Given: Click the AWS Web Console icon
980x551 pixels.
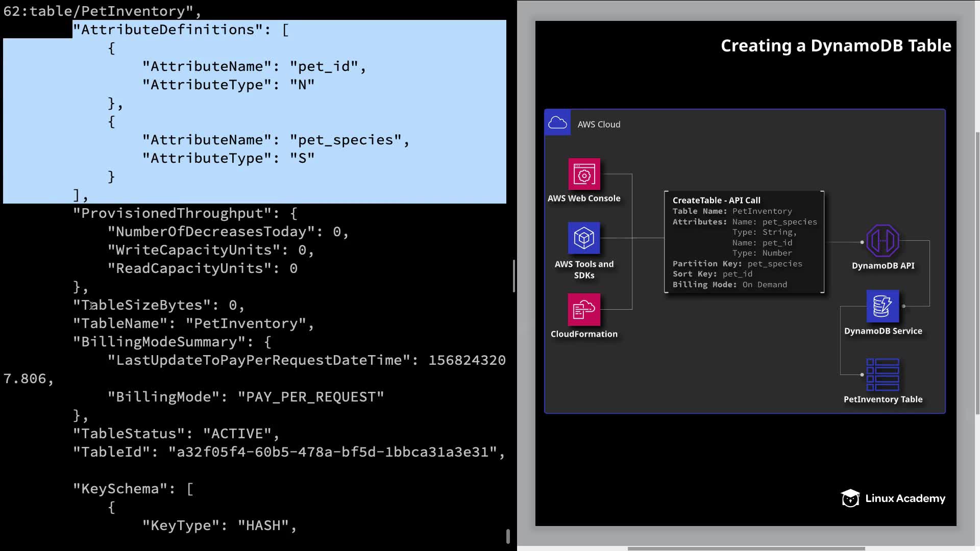Looking at the screenshot, I should (x=584, y=174).
